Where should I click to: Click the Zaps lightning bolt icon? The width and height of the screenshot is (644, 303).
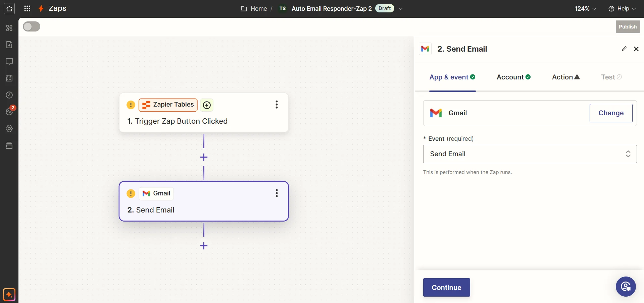(x=41, y=9)
